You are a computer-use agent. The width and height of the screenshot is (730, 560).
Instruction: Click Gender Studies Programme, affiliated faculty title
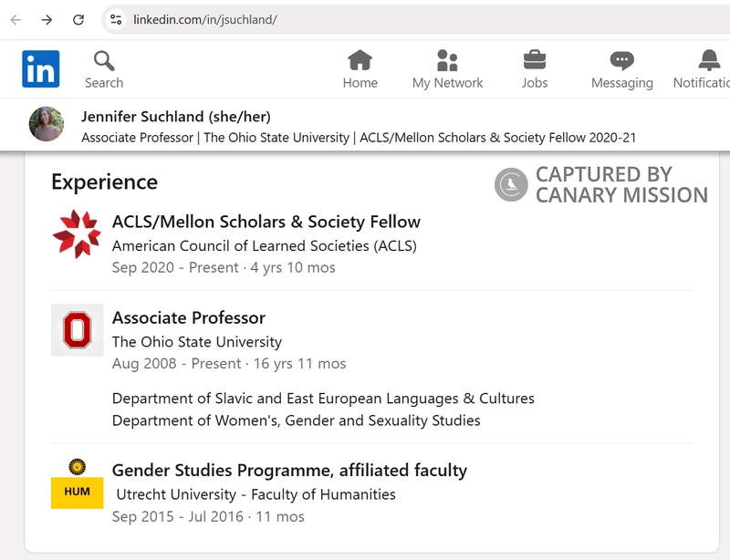click(x=289, y=471)
